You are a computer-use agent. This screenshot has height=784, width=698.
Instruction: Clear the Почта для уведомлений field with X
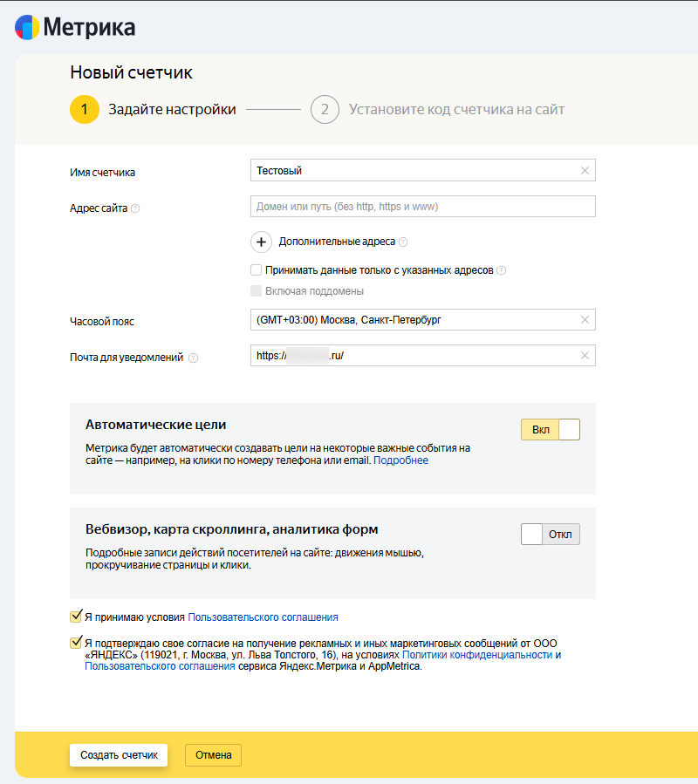click(x=585, y=356)
